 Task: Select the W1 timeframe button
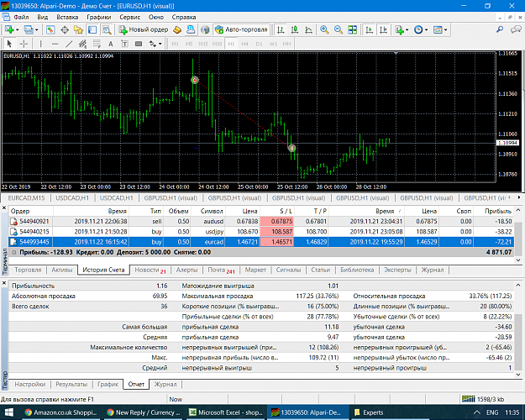[x=273, y=44]
